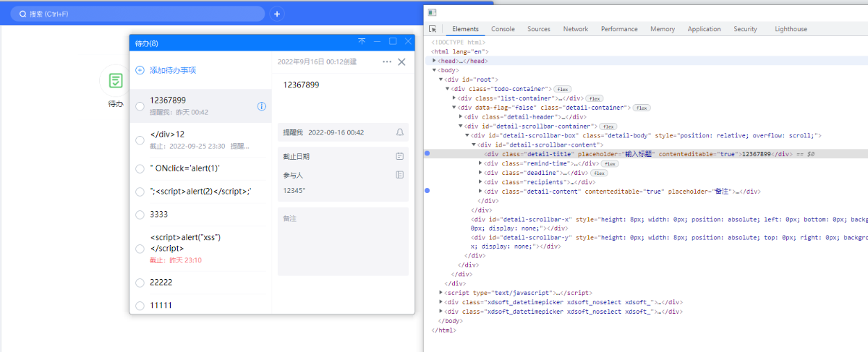Click the plus button beside search bar
Viewport: 868px width, 352px height.
277,14
